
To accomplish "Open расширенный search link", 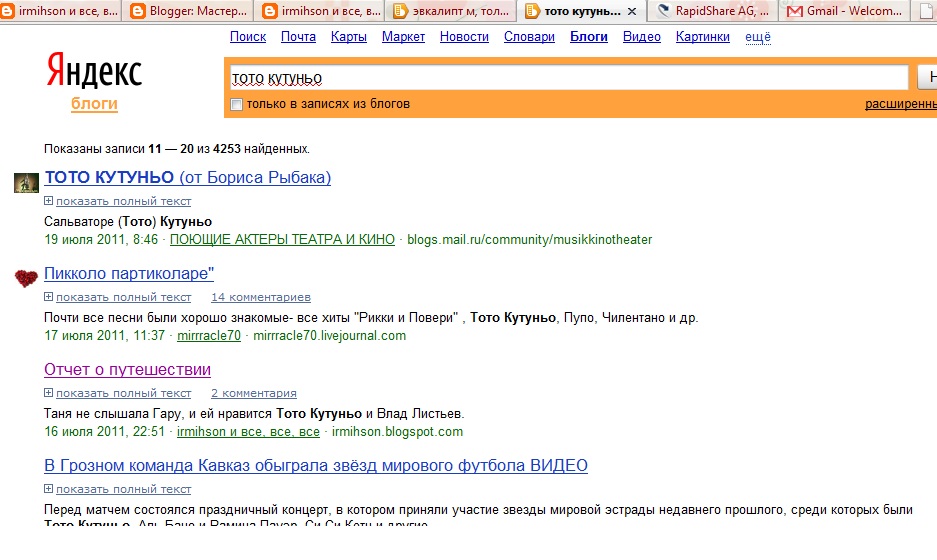I will (x=901, y=104).
